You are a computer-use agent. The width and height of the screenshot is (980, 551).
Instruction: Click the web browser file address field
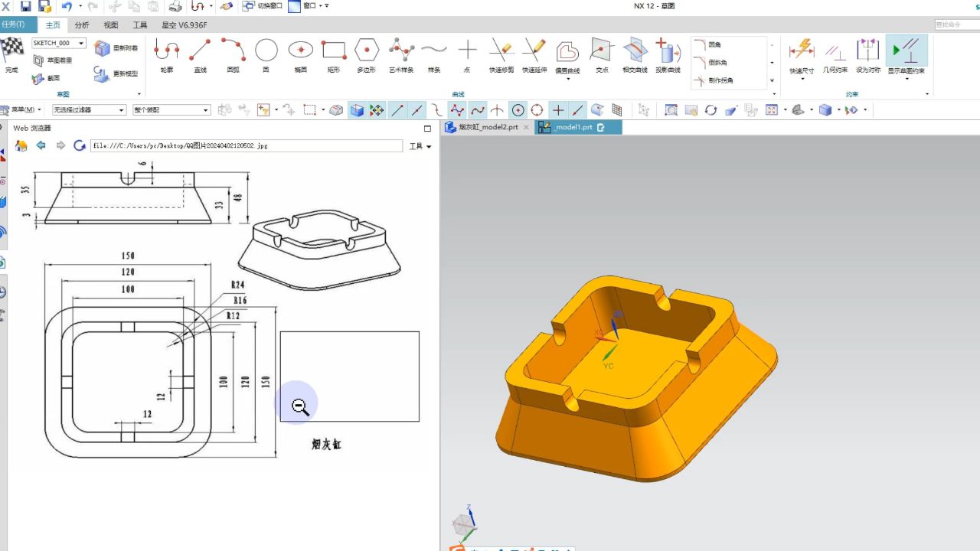tap(246, 145)
